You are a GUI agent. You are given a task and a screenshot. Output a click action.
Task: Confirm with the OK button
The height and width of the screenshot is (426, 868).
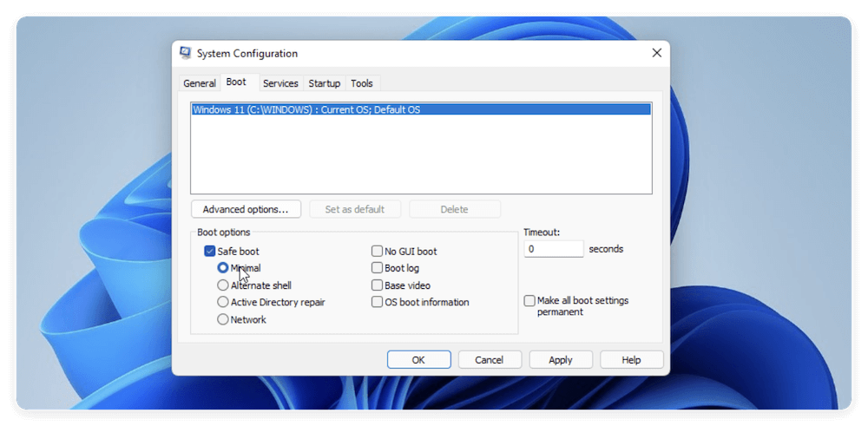click(419, 359)
